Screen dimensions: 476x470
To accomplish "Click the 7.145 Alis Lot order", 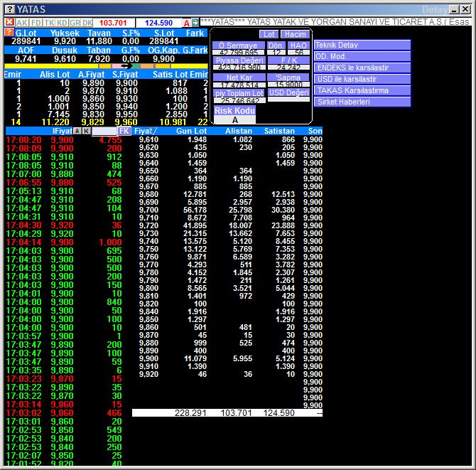I will tap(58, 114).
